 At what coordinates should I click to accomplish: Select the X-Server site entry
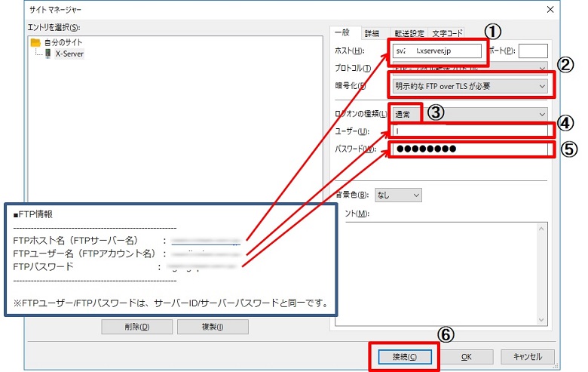click(x=69, y=54)
